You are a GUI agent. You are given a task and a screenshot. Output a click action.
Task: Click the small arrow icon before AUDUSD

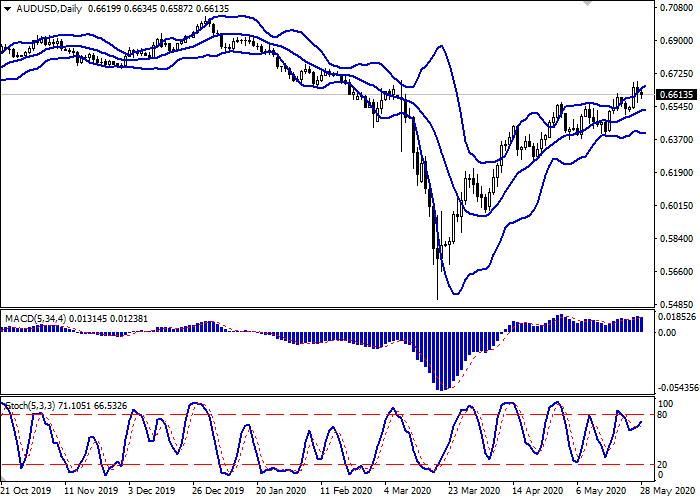[x=7, y=9]
